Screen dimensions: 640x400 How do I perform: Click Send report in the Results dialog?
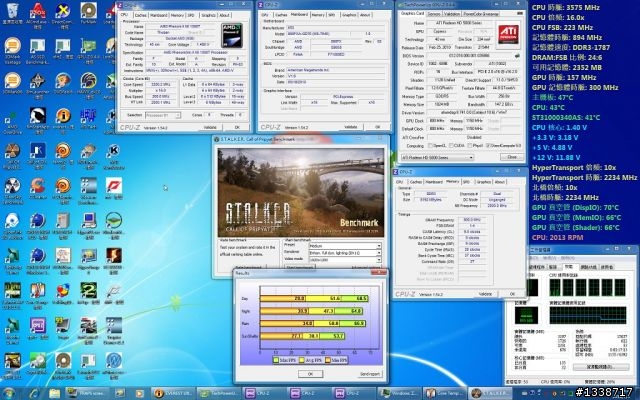(x=370, y=374)
